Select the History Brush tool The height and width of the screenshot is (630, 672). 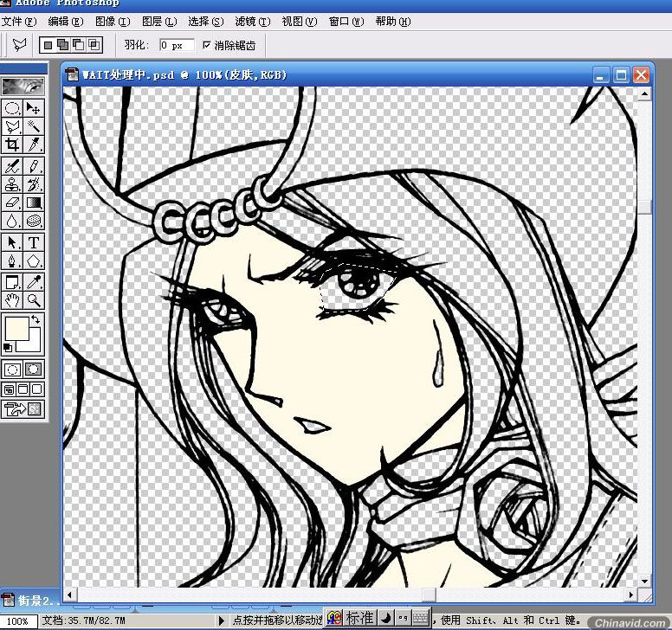tap(34, 184)
